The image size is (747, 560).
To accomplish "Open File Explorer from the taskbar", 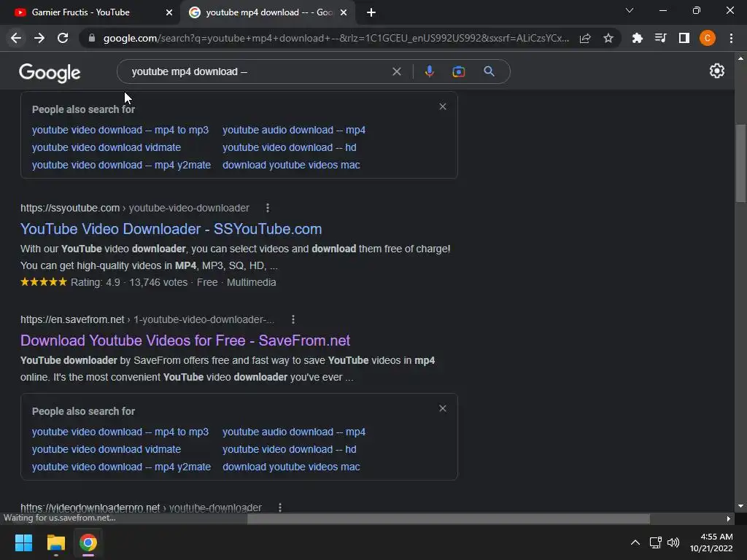I will point(55,542).
